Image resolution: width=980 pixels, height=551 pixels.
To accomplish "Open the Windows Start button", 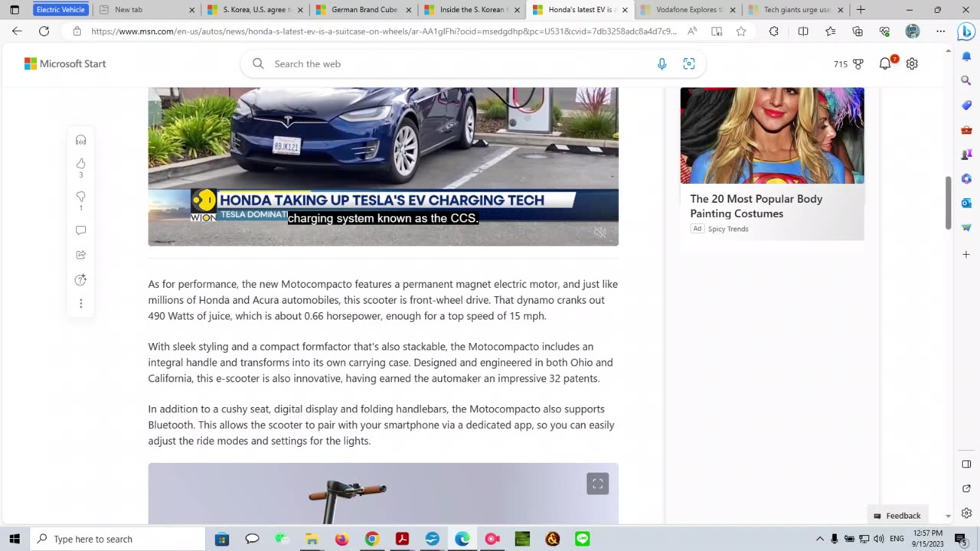I will pos(15,539).
